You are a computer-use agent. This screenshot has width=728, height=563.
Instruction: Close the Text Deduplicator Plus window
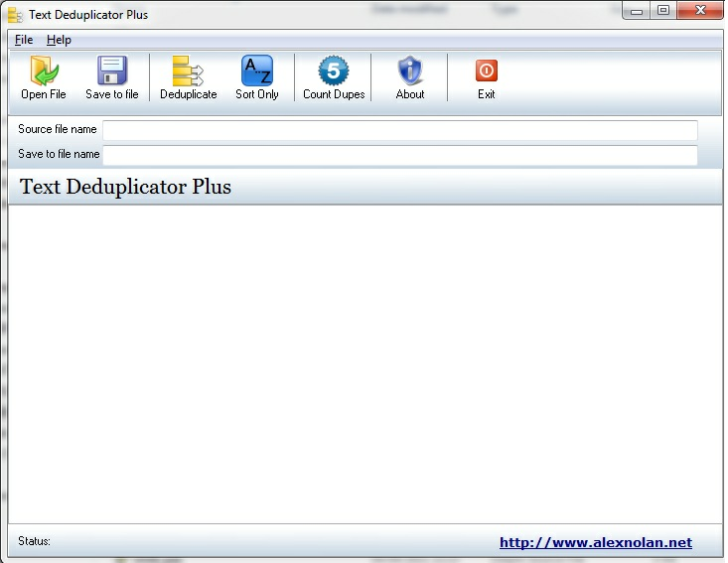pos(699,10)
